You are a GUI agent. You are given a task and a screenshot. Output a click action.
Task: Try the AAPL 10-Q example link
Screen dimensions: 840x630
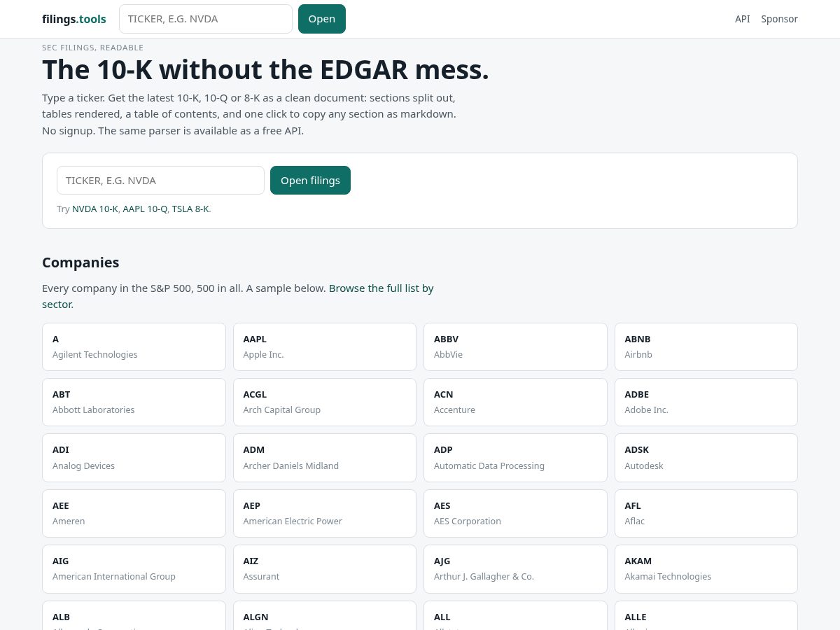coord(145,209)
